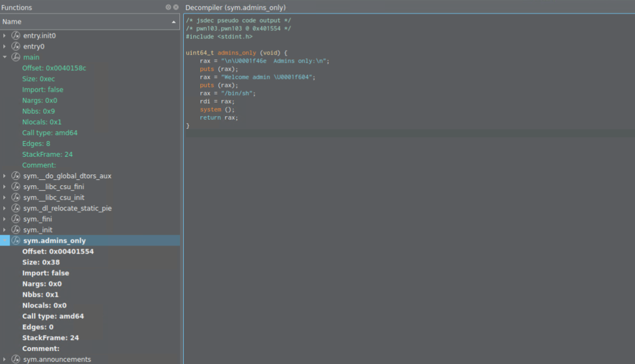Click the function icon beside entry.init0
Image resolution: width=635 pixels, height=364 pixels.
tap(16, 36)
